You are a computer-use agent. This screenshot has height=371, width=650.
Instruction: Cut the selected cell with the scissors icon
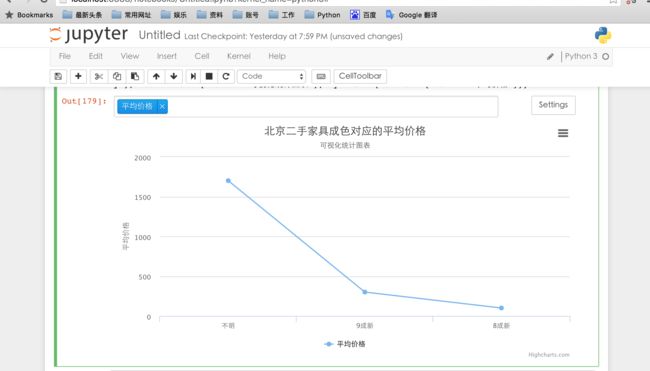(x=99, y=76)
